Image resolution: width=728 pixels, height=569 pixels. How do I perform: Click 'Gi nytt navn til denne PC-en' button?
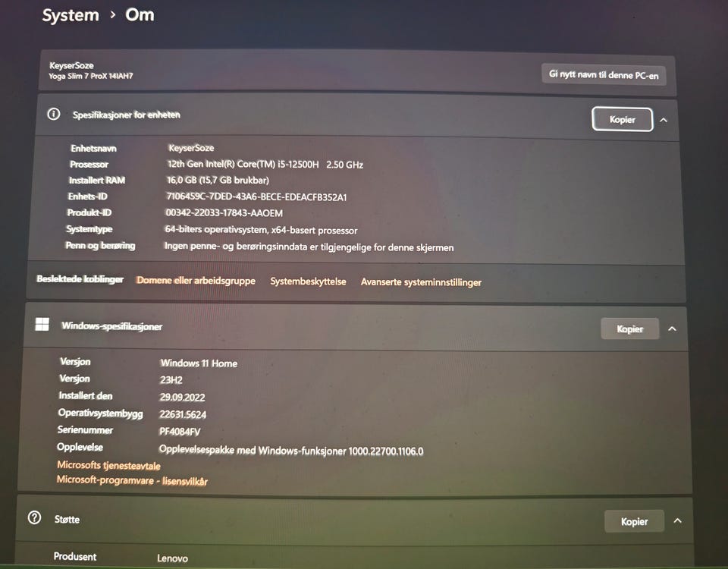tap(604, 74)
